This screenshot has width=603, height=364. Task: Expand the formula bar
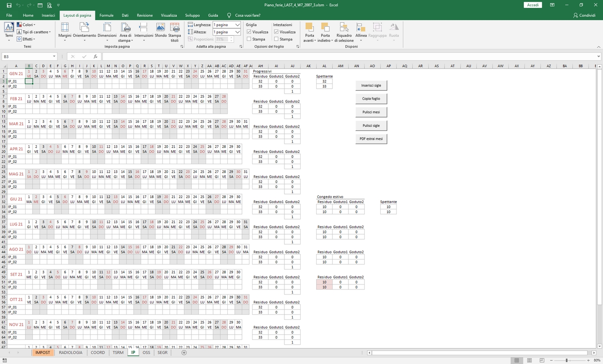point(598,56)
